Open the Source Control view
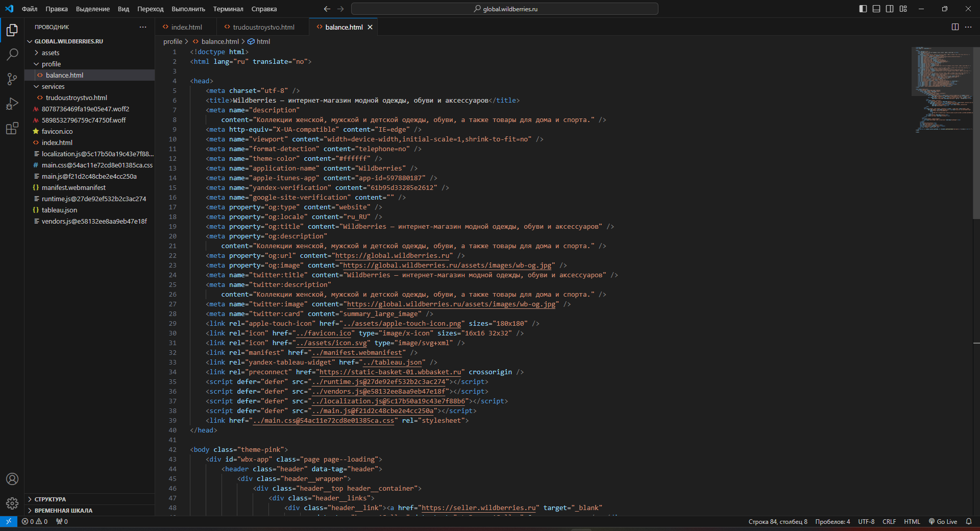The image size is (980, 531). (12, 79)
